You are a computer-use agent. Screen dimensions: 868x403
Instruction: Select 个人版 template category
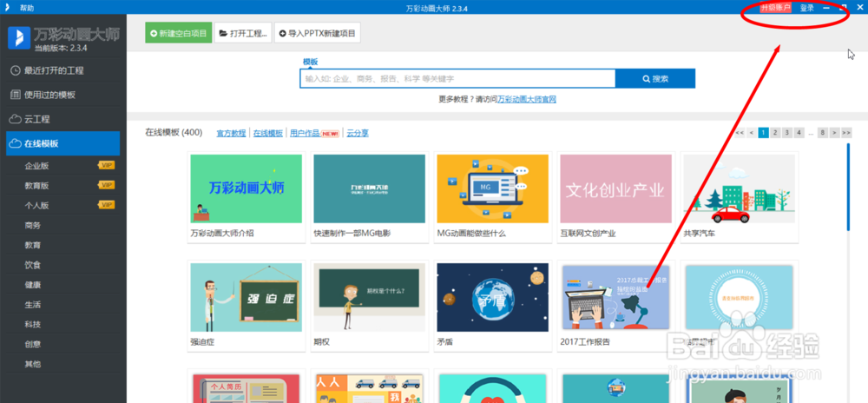36,205
